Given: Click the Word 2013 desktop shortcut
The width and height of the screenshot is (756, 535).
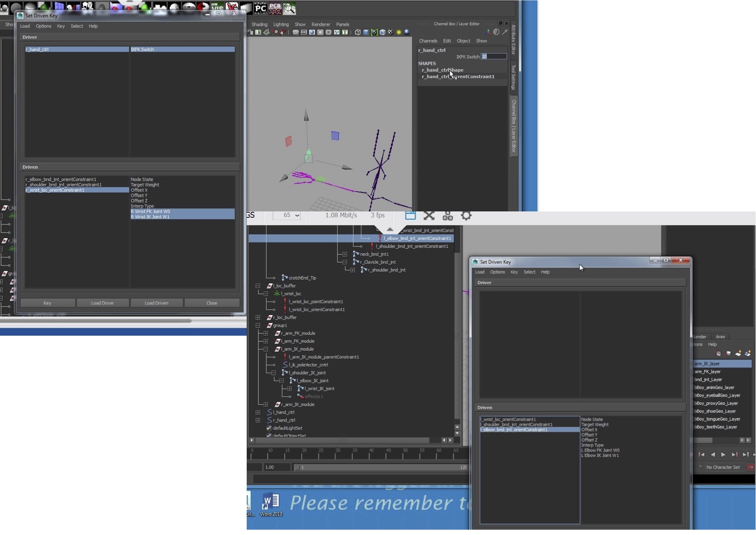Looking at the screenshot, I should pos(271,504).
